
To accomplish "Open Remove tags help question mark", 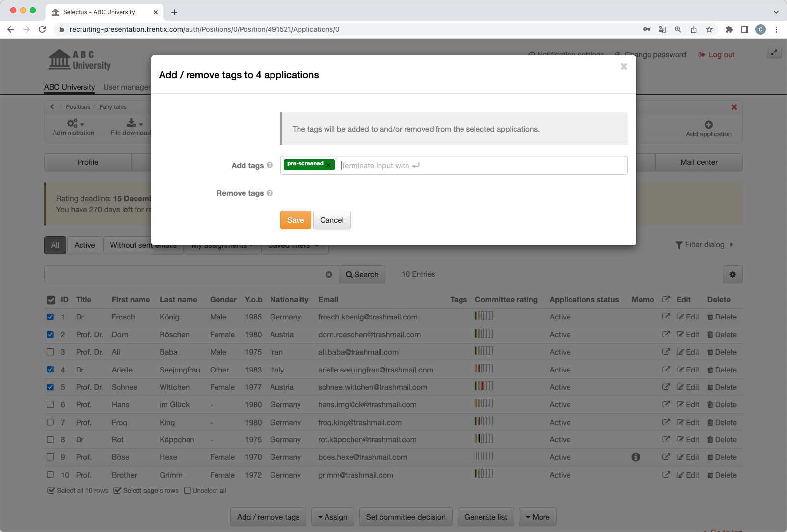I will (x=270, y=193).
